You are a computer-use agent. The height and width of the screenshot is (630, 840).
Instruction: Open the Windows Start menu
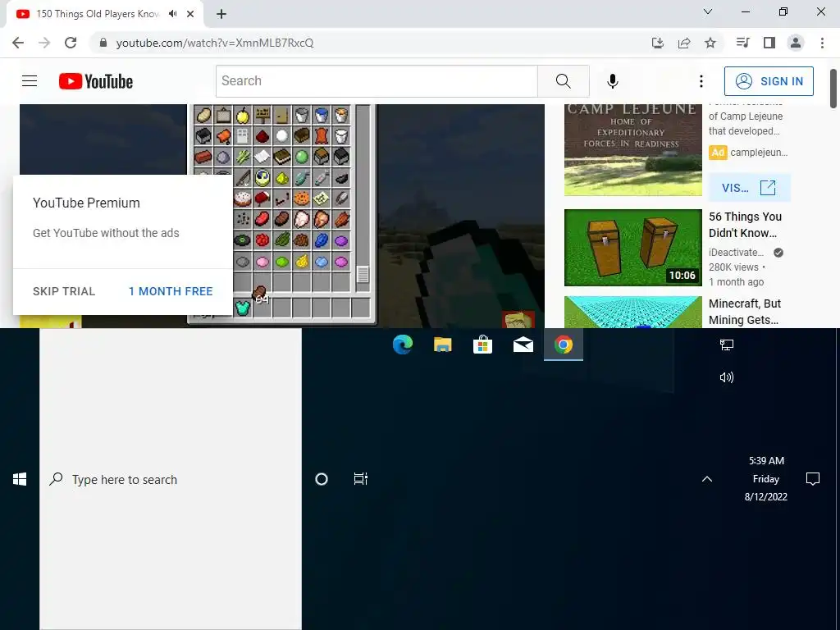(x=20, y=479)
